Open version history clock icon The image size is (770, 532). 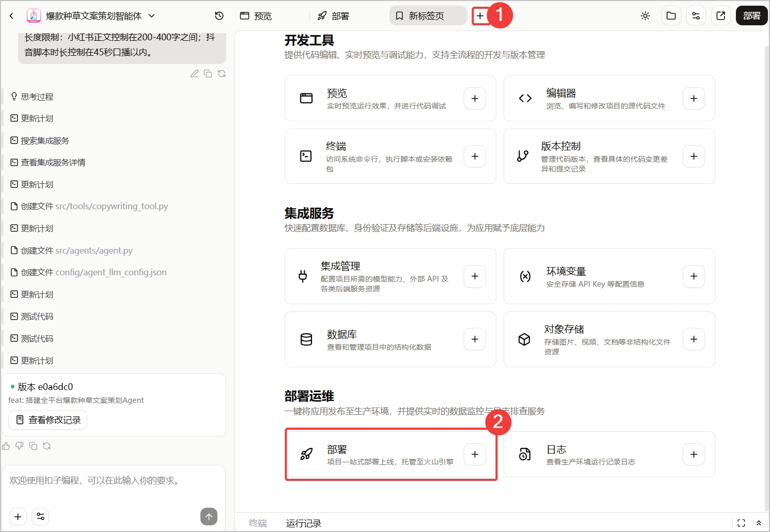tap(219, 16)
